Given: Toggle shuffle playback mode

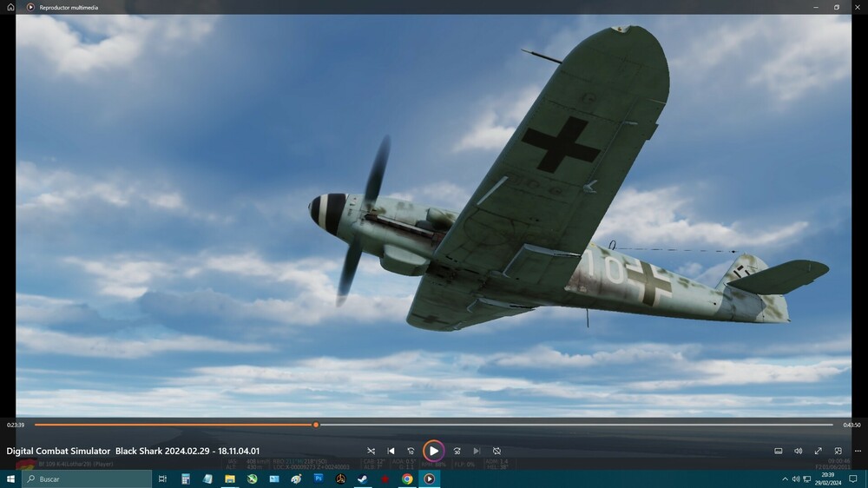Looking at the screenshot, I should [x=371, y=452].
